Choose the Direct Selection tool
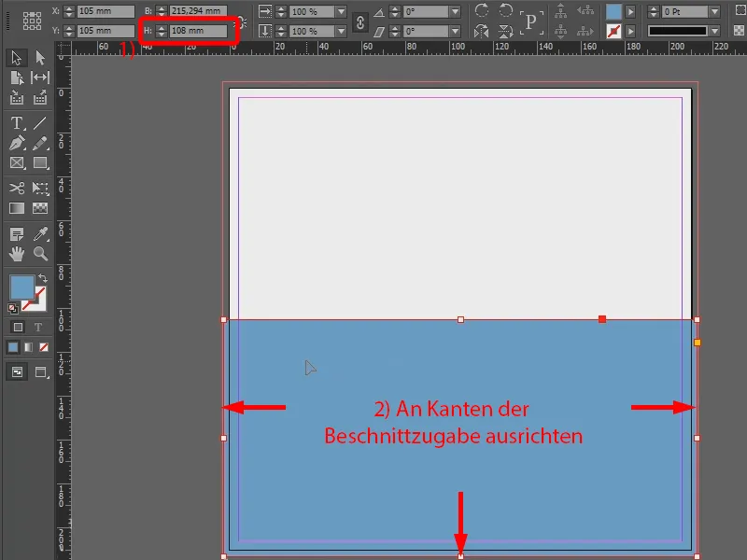This screenshot has height=560, width=747. point(37,57)
